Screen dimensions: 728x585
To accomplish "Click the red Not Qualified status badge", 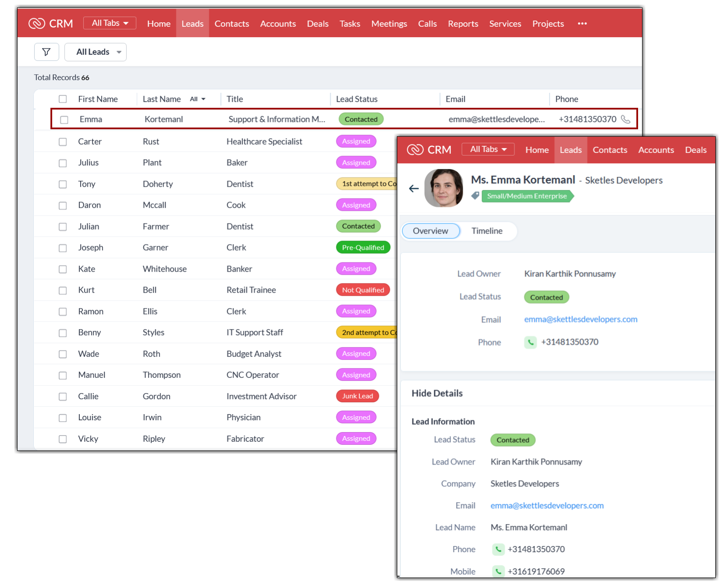I will click(x=363, y=290).
